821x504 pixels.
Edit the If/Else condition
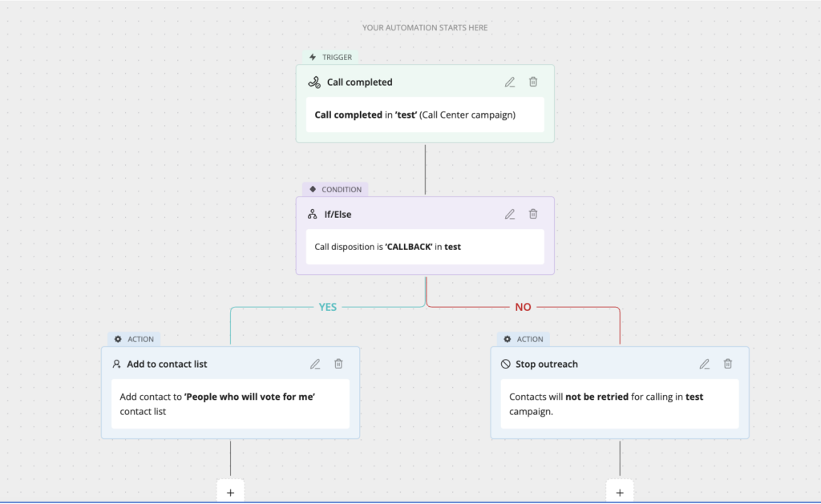point(509,214)
